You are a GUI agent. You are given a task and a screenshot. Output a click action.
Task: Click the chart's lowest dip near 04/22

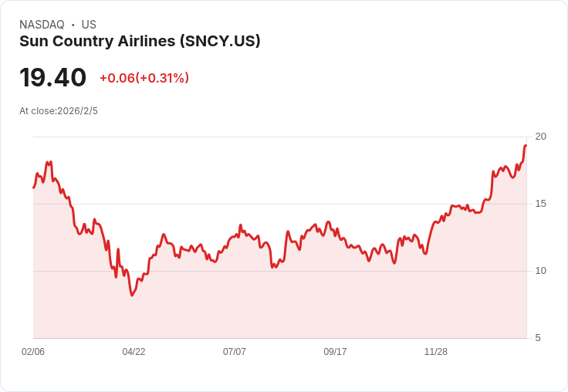pyautogui.click(x=132, y=296)
